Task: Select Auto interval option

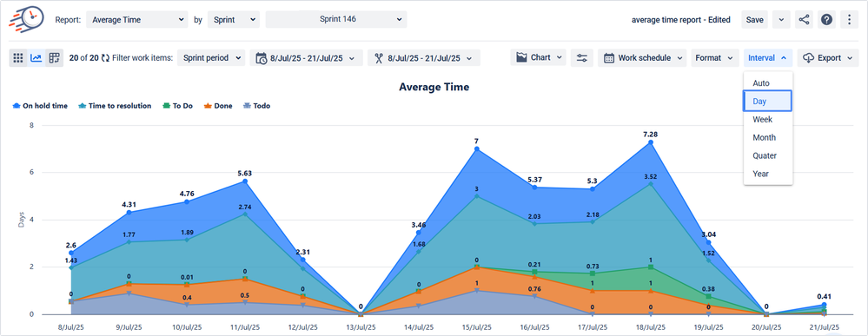Action: pyautogui.click(x=768, y=83)
